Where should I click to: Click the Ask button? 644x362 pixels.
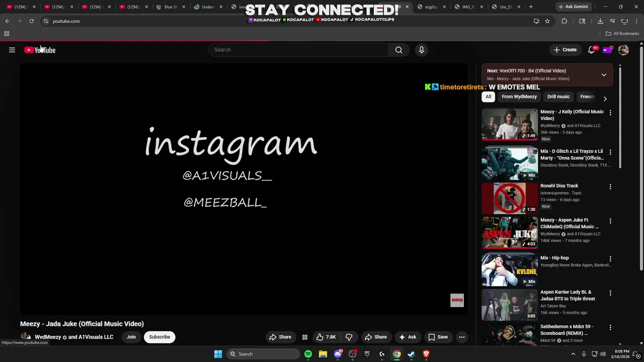(408, 337)
